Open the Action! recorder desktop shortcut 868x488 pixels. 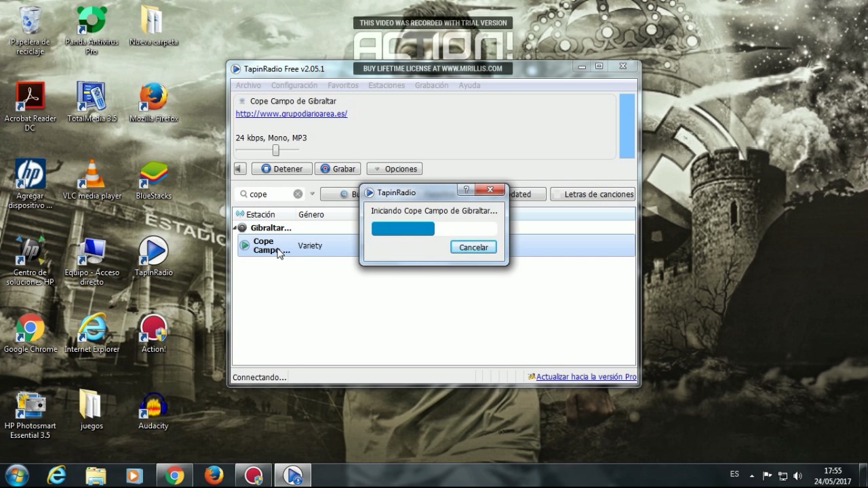click(153, 333)
